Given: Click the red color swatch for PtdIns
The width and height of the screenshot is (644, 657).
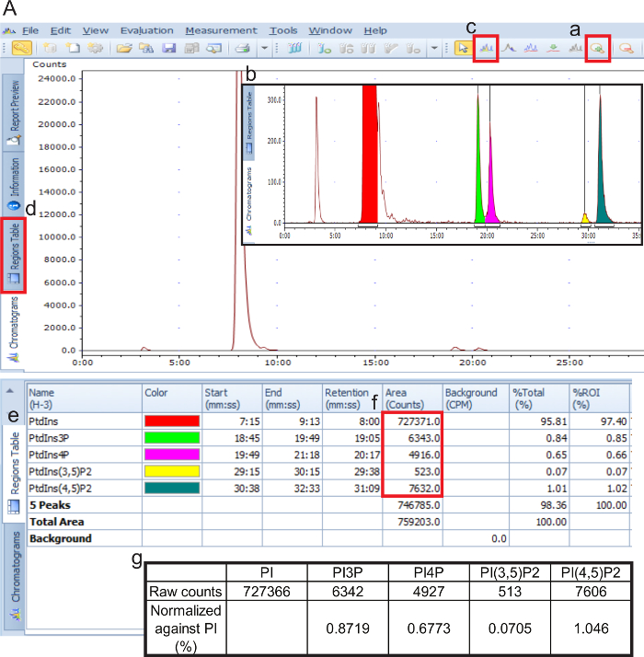Looking at the screenshot, I should pyautogui.click(x=171, y=420).
